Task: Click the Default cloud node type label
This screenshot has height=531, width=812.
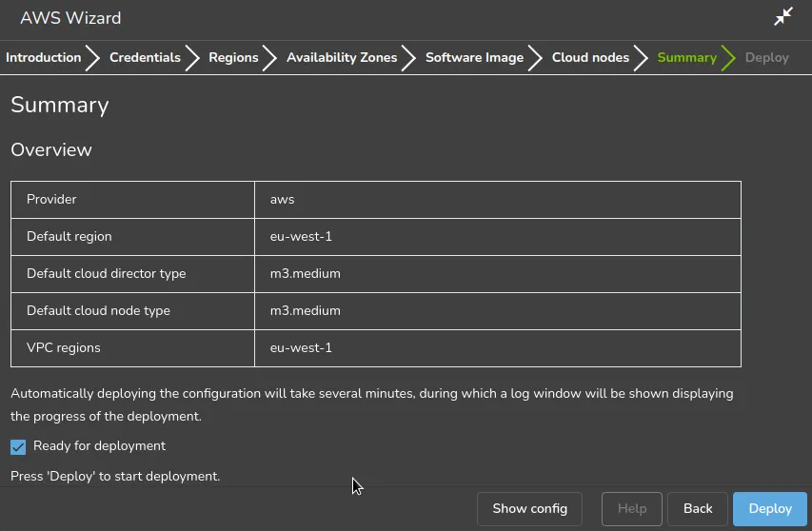Action: [x=98, y=311]
